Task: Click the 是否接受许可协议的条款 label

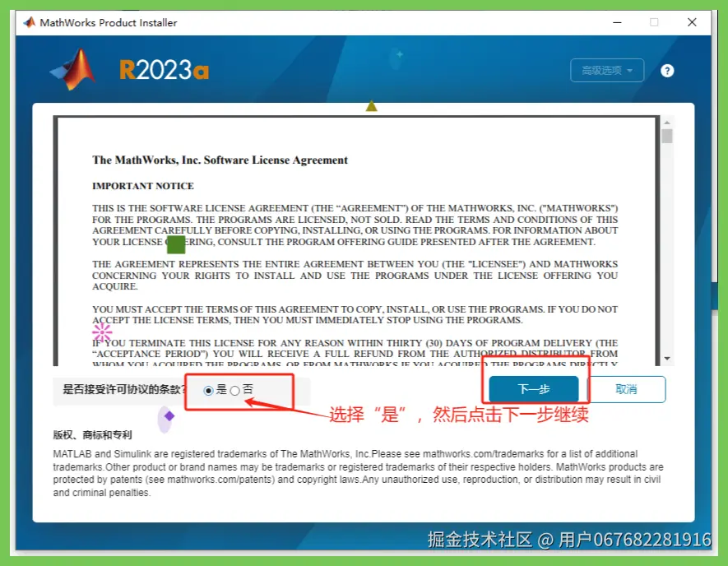Action: (124, 390)
